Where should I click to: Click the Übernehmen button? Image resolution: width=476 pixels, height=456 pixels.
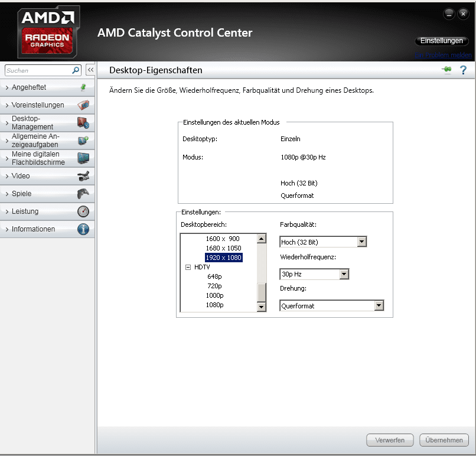point(444,440)
